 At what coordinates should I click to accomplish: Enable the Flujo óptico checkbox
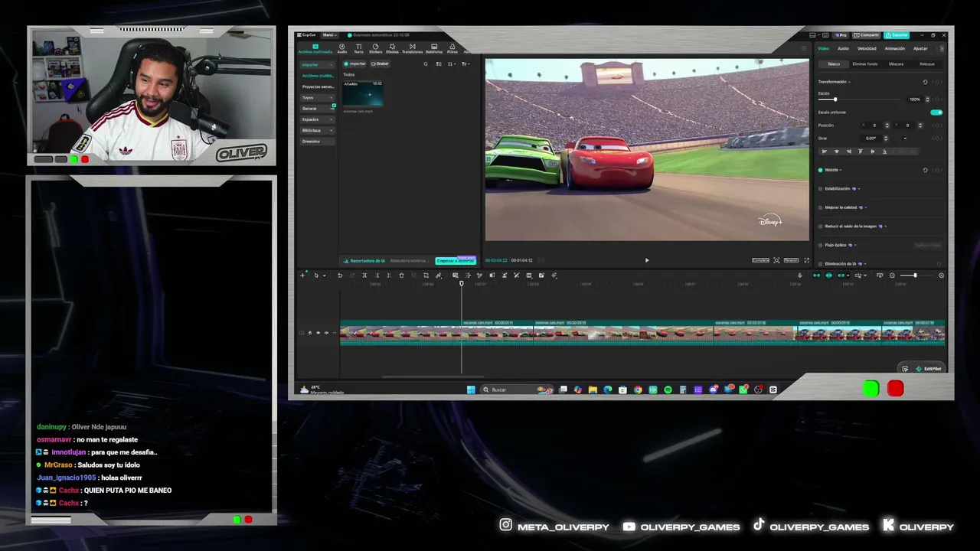click(x=821, y=245)
